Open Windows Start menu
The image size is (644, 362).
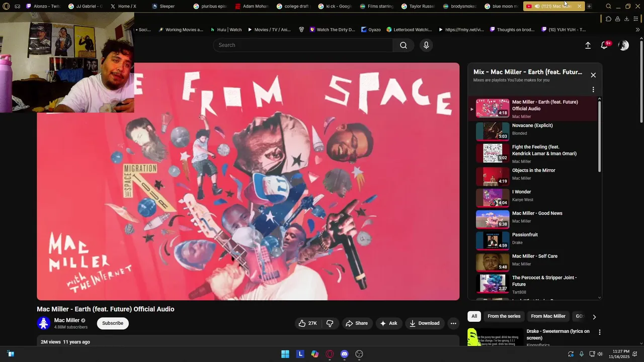point(285,354)
